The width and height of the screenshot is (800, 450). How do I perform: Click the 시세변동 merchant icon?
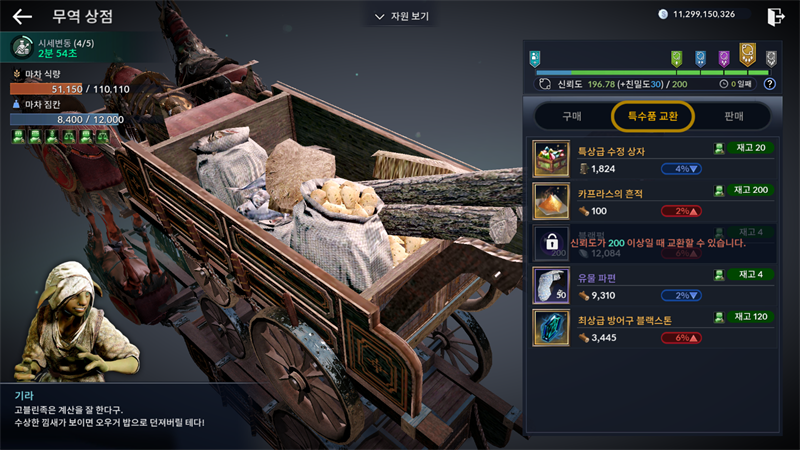coord(22,47)
